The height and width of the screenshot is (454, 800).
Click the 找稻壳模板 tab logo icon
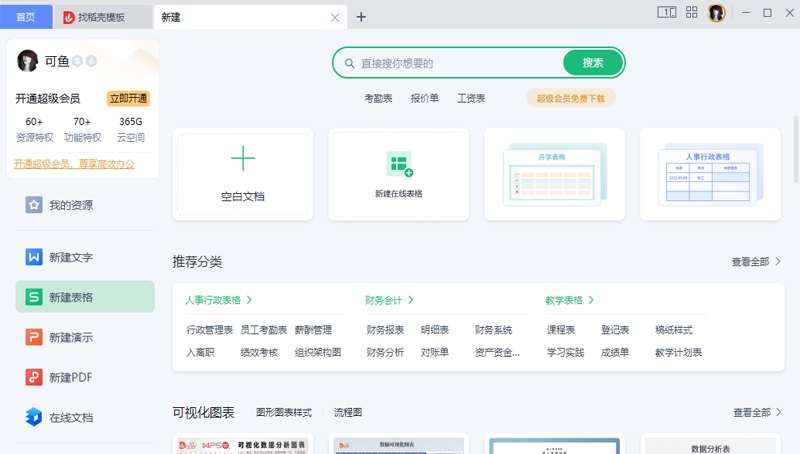point(68,17)
